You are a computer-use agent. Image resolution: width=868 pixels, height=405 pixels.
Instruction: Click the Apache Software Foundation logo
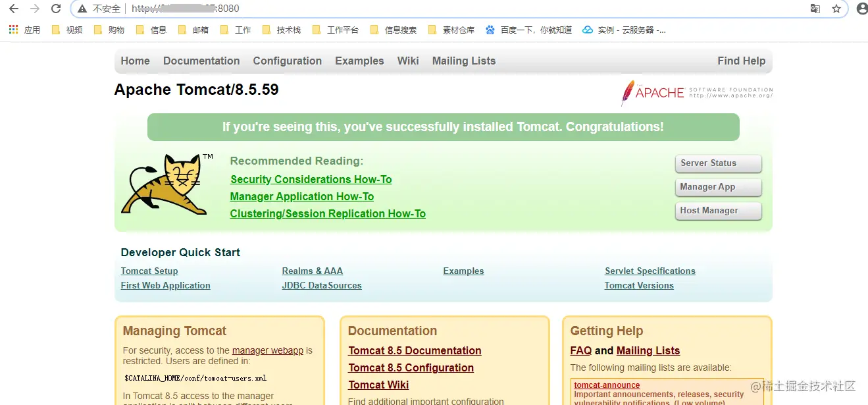pos(697,93)
